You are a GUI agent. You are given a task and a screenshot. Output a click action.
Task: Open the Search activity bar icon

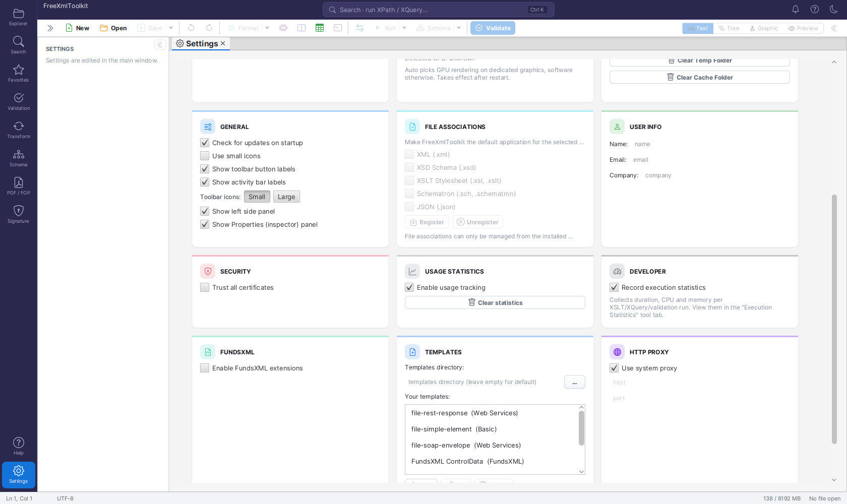click(x=19, y=45)
